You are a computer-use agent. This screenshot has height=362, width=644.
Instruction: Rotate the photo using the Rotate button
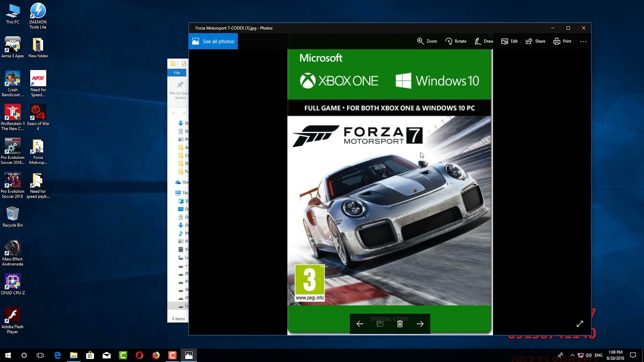coord(456,41)
